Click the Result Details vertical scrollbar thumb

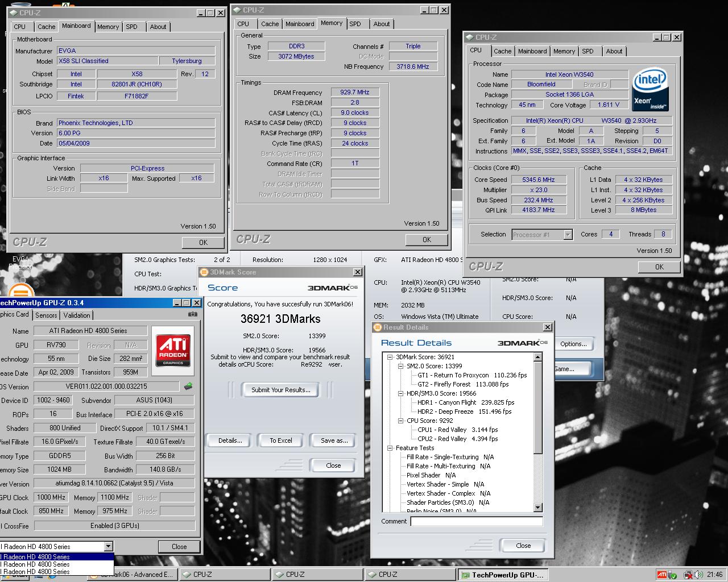(538, 408)
